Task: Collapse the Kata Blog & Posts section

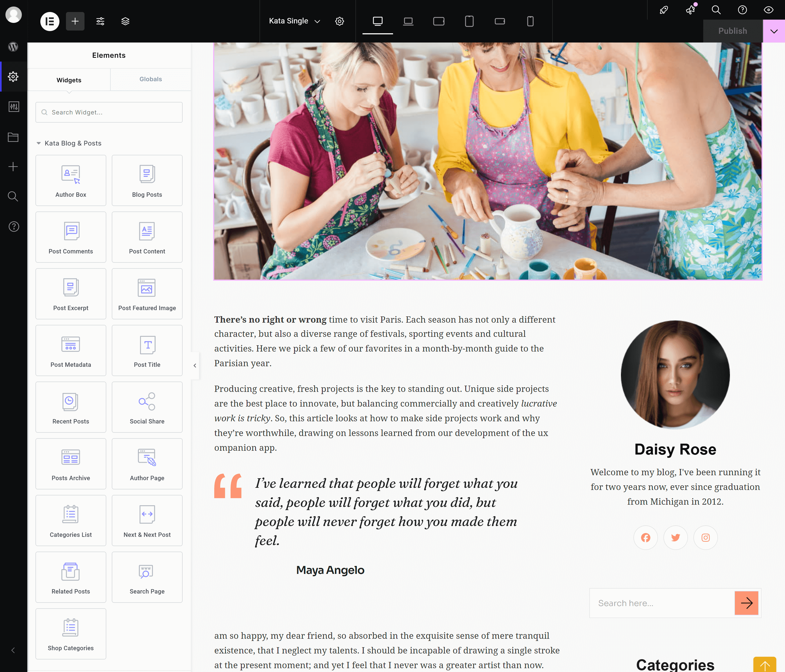Action: tap(39, 143)
